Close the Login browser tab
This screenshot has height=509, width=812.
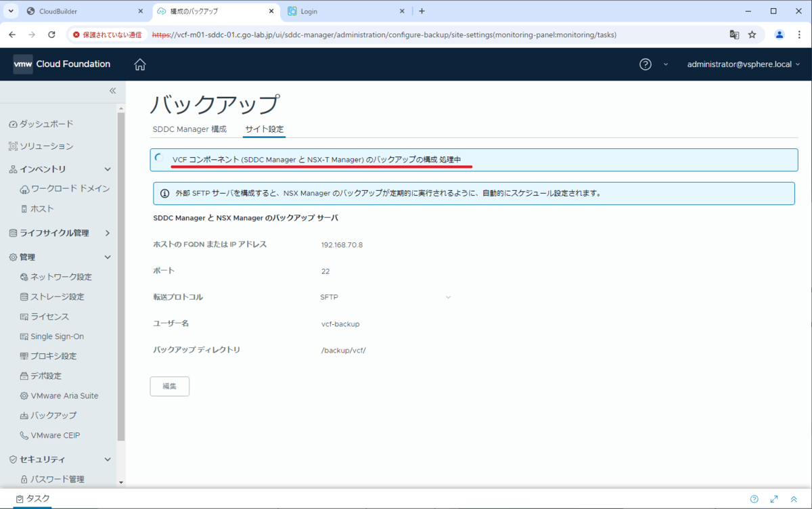pyautogui.click(x=402, y=12)
